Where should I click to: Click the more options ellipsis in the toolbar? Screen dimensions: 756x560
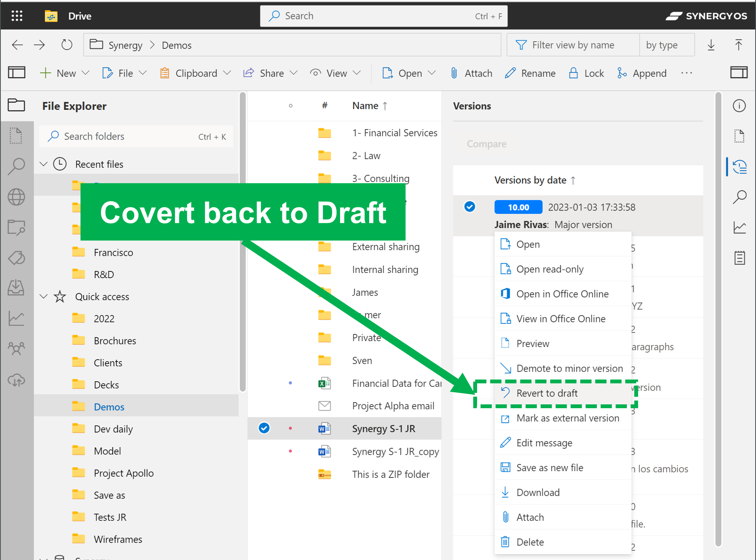686,73
